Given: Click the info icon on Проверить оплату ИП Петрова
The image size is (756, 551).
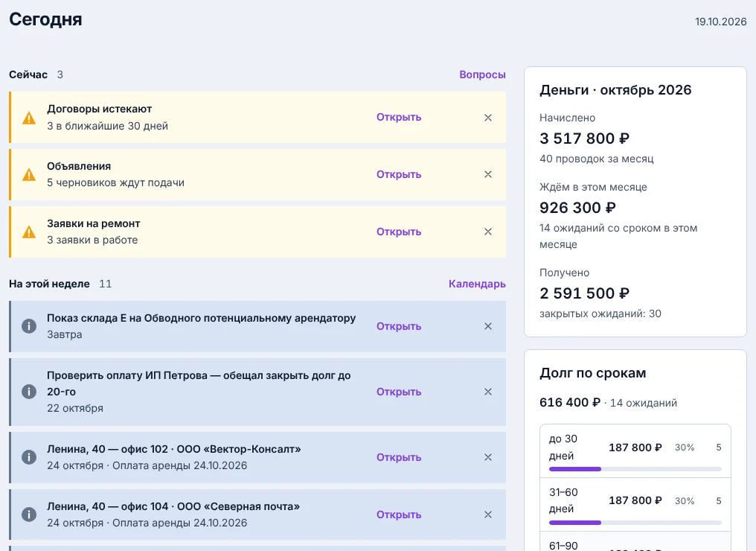Looking at the screenshot, I should pyautogui.click(x=29, y=392).
